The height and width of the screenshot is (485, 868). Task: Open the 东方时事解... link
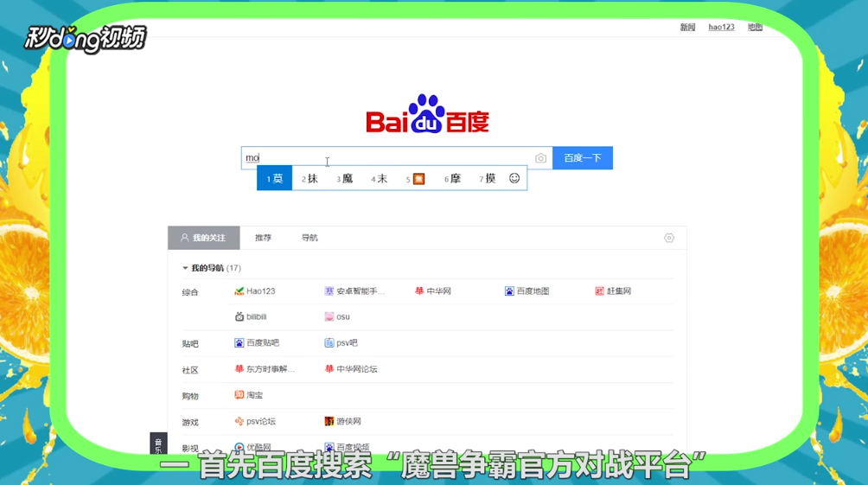pyautogui.click(x=265, y=369)
